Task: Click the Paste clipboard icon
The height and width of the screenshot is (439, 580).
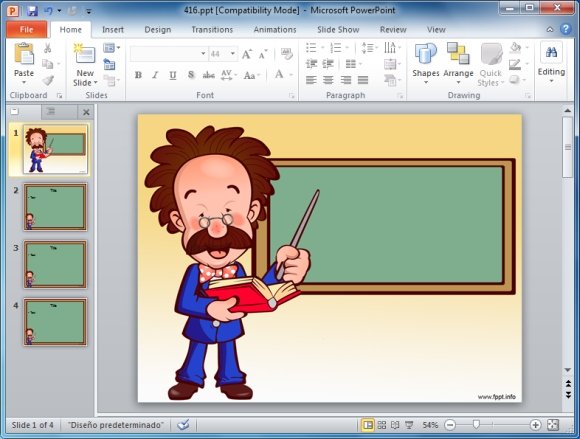Action: coord(24,54)
